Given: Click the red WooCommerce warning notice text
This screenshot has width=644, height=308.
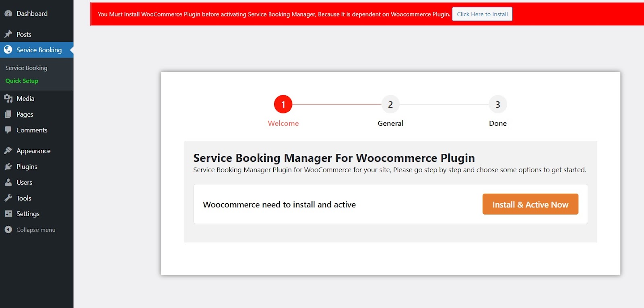Looking at the screenshot, I should click(x=274, y=14).
